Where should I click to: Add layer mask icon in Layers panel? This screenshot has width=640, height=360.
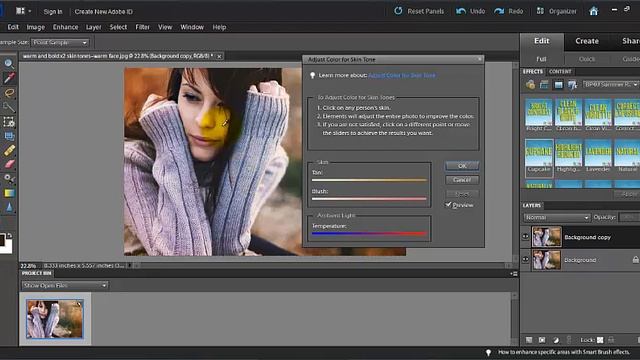(542, 340)
